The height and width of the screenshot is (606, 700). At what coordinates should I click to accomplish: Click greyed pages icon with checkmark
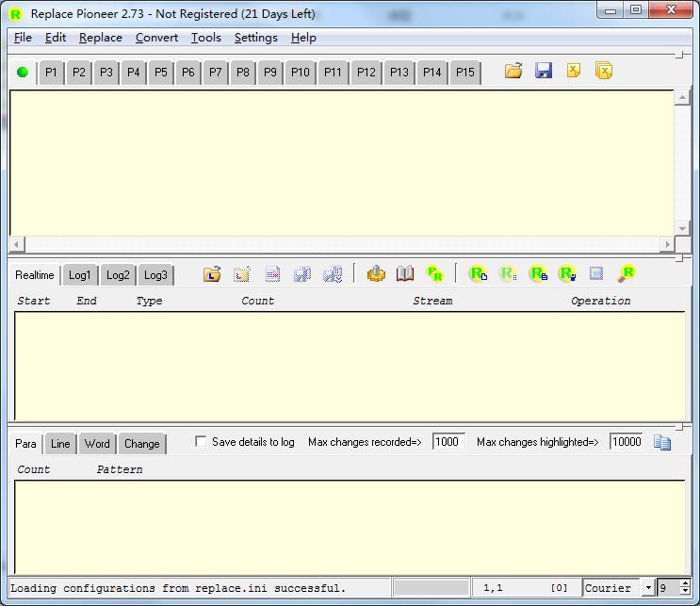click(x=333, y=273)
